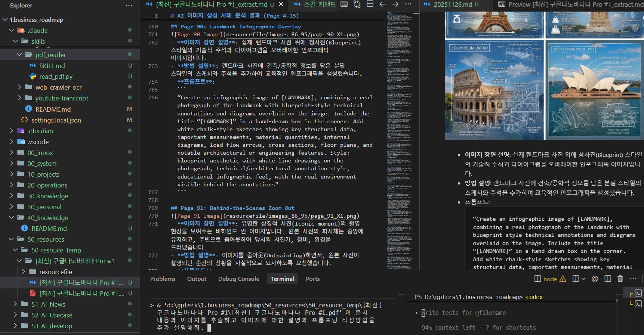Image resolution: width=644 pixels, height=335 pixels.
Task: Expand the 00_inbox folder
Action: click(12, 152)
